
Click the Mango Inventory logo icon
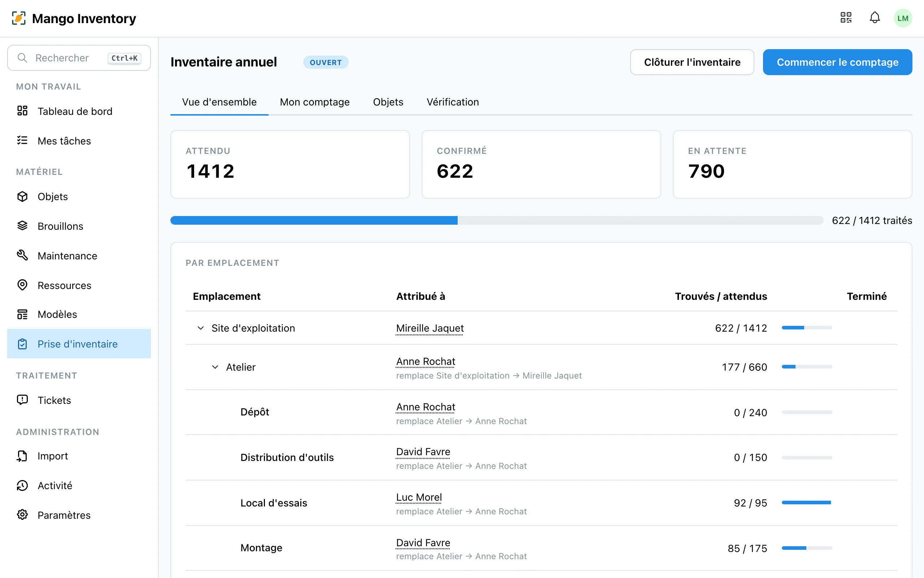coord(19,18)
